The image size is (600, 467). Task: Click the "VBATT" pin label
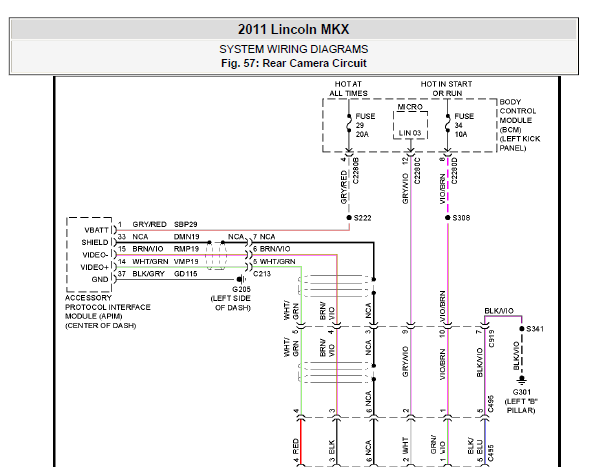(96, 230)
